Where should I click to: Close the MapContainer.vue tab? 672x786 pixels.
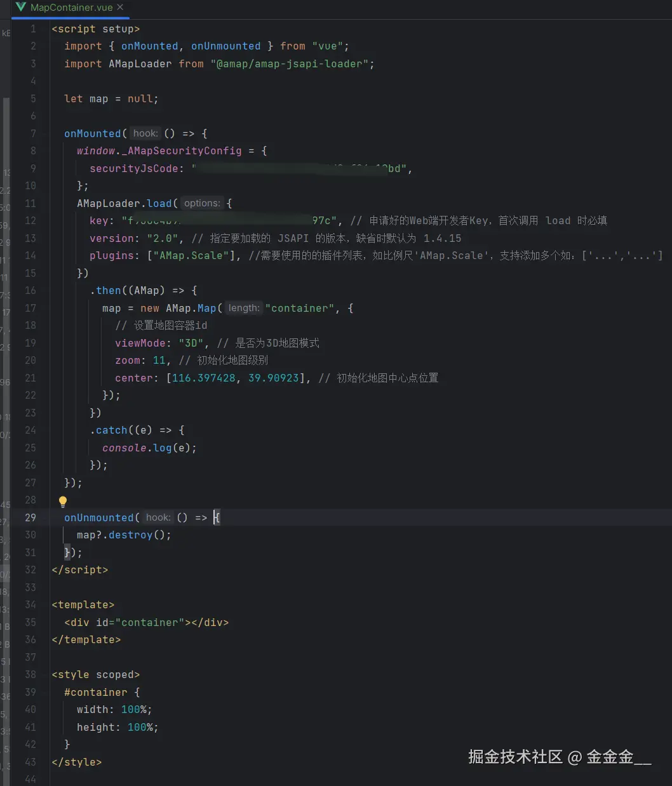click(121, 8)
